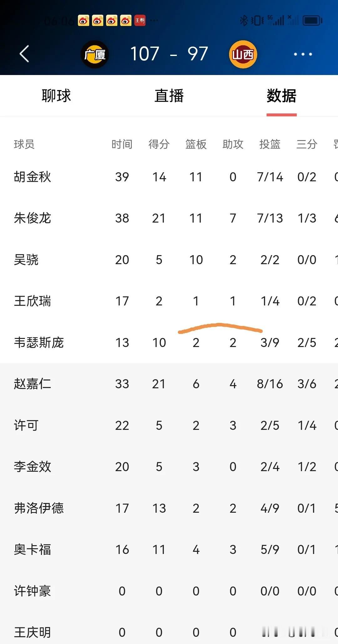This screenshot has height=644, width=338.
Task: Tap the 三分 column header
Action: (307, 144)
